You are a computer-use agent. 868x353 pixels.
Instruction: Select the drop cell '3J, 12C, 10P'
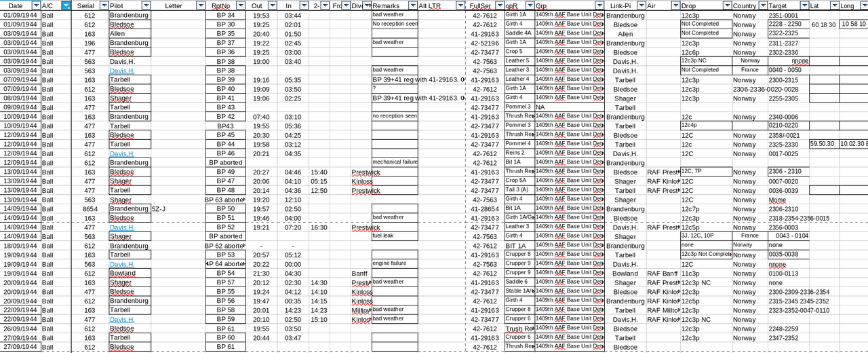pyautogui.click(x=706, y=236)
